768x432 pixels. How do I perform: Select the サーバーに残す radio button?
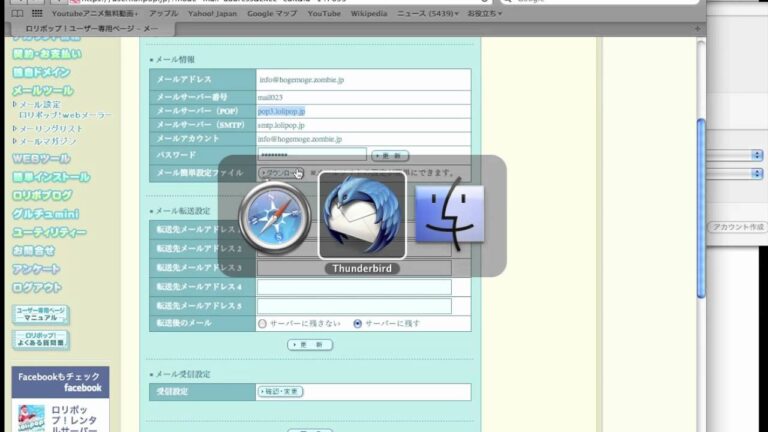pos(358,324)
